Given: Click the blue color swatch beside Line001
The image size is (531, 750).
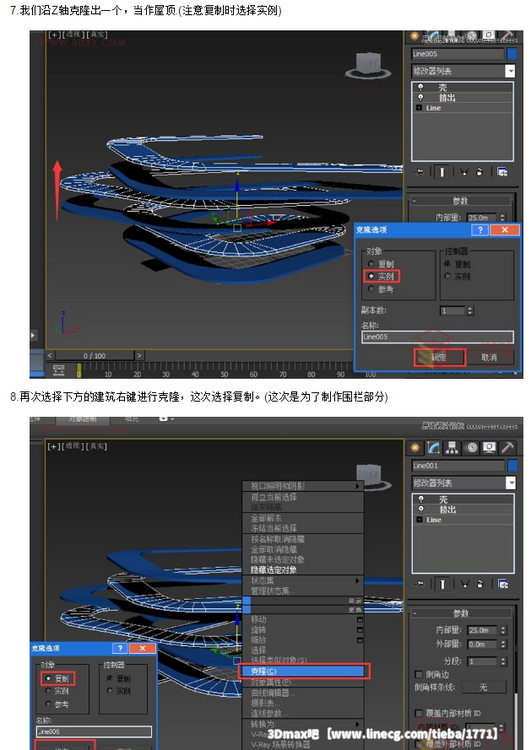Looking at the screenshot, I should tap(512, 465).
